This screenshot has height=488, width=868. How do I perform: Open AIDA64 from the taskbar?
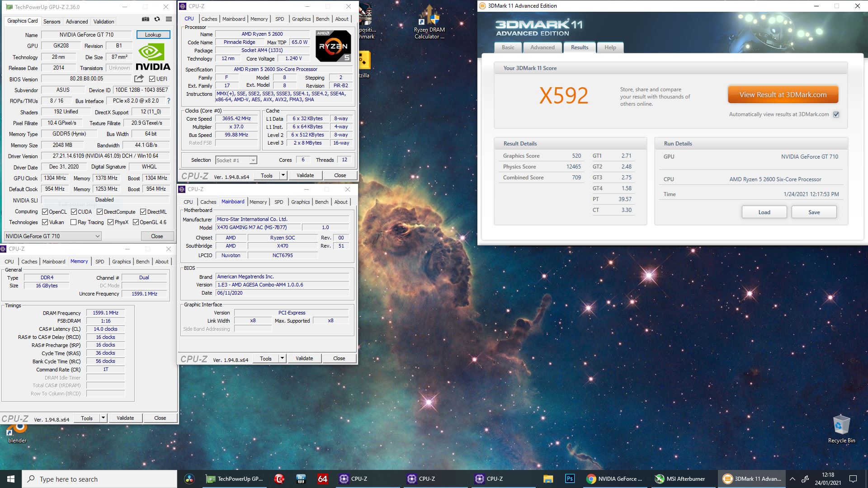click(x=322, y=479)
